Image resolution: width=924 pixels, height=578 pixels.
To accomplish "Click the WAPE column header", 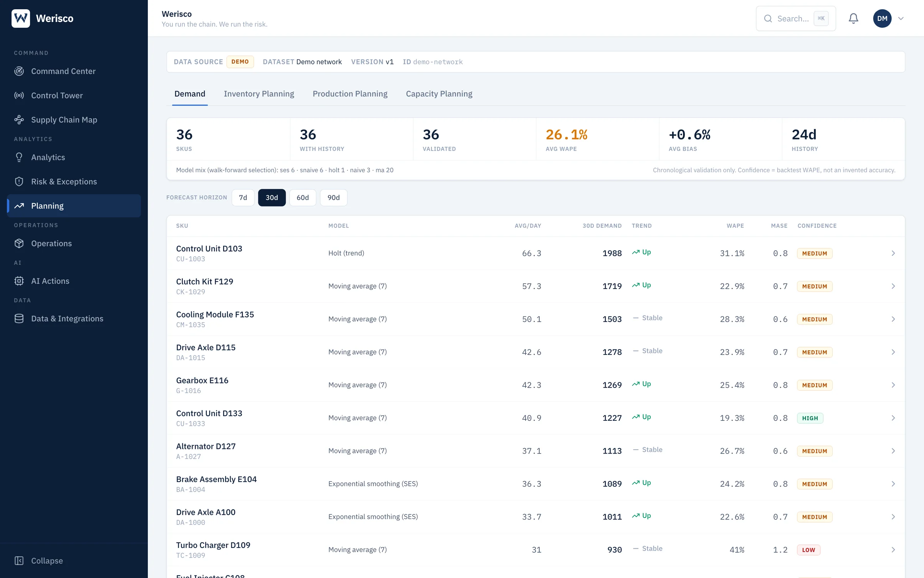I will pyautogui.click(x=735, y=226).
